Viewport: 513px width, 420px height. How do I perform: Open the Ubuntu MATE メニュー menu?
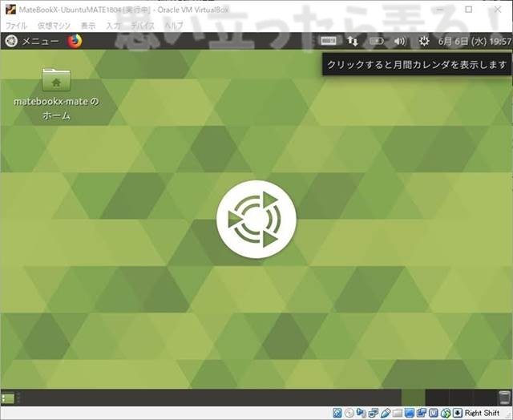pos(31,41)
